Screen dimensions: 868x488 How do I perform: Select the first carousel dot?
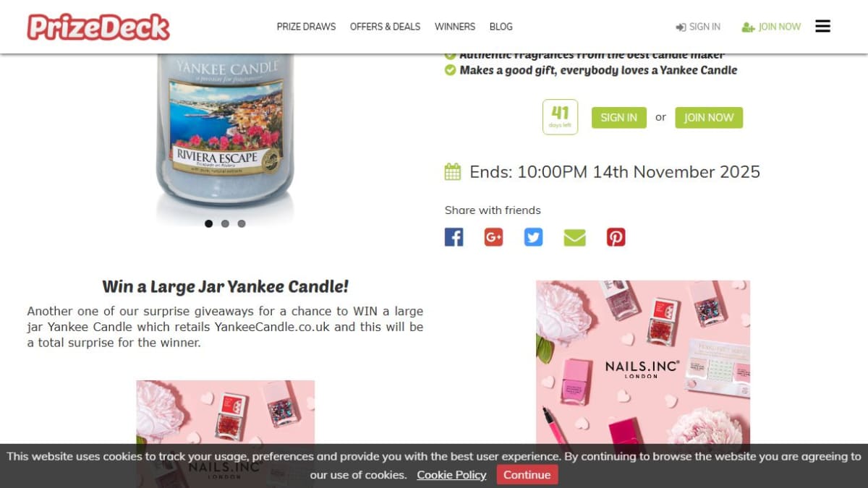[208, 223]
